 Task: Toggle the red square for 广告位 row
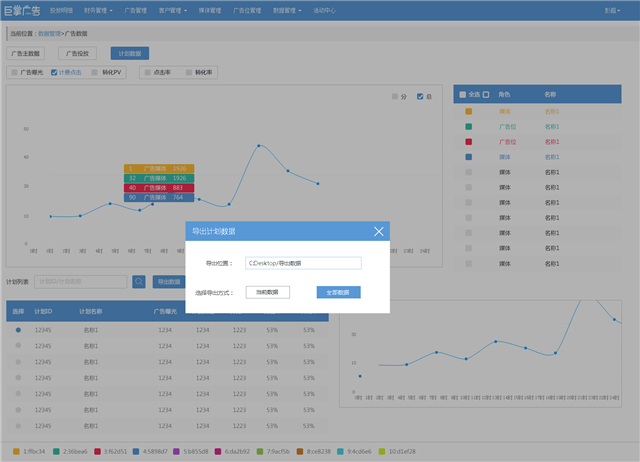click(x=469, y=142)
